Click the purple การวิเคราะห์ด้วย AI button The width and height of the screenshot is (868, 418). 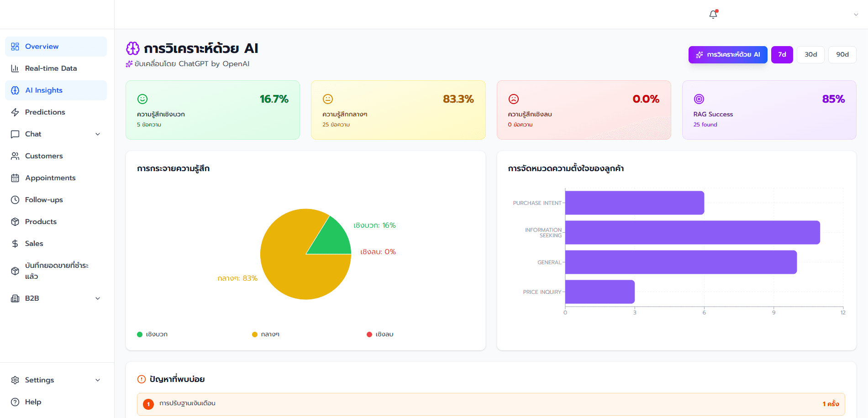click(728, 55)
